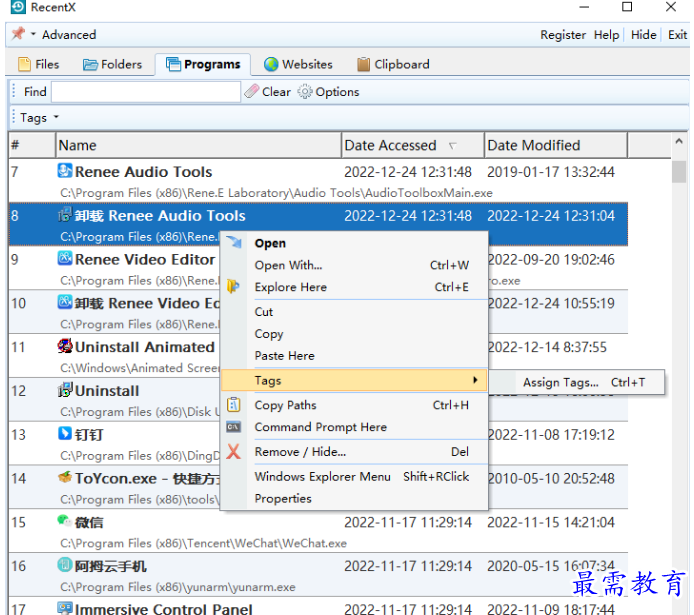Click the scroll up arrow of the list
The height and width of the screenshot is (615, 694).
(679, 142)
